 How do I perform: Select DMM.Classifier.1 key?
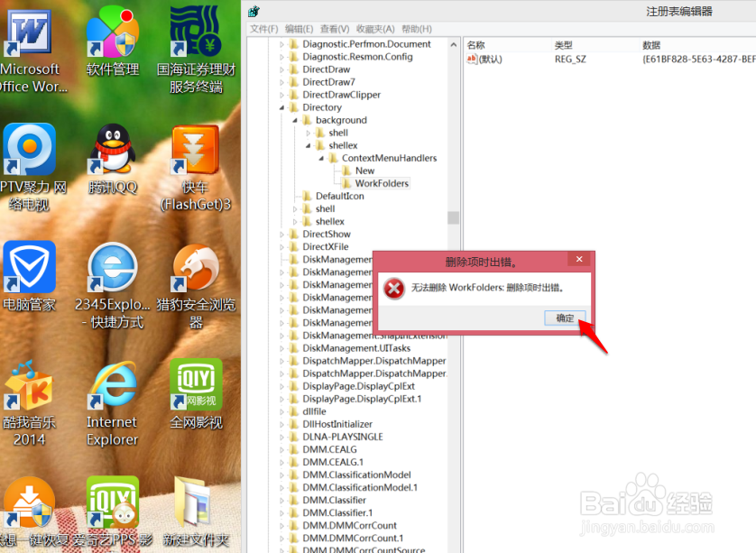tap(337, 513)
